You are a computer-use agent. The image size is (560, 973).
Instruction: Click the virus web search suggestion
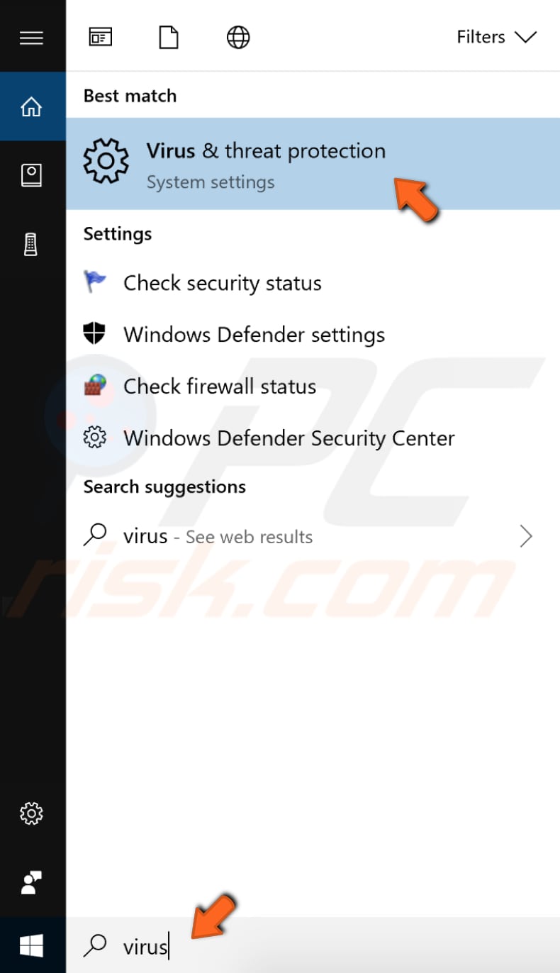click(217, 537)
